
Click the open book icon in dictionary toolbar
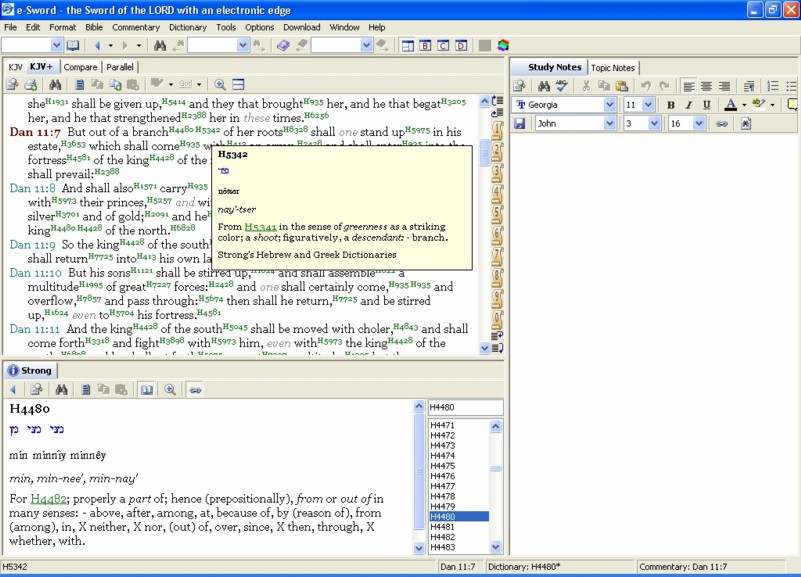(147, 390)
